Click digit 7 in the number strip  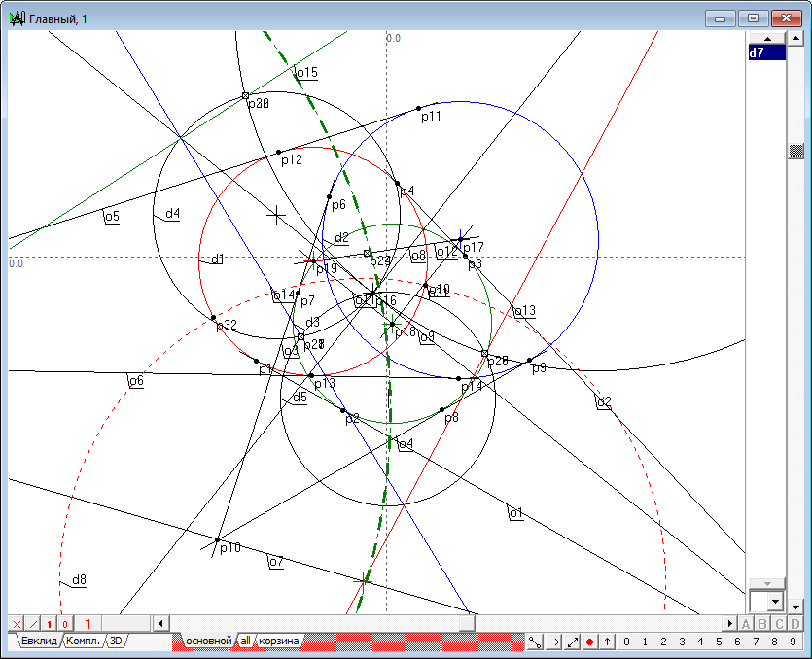756,642
